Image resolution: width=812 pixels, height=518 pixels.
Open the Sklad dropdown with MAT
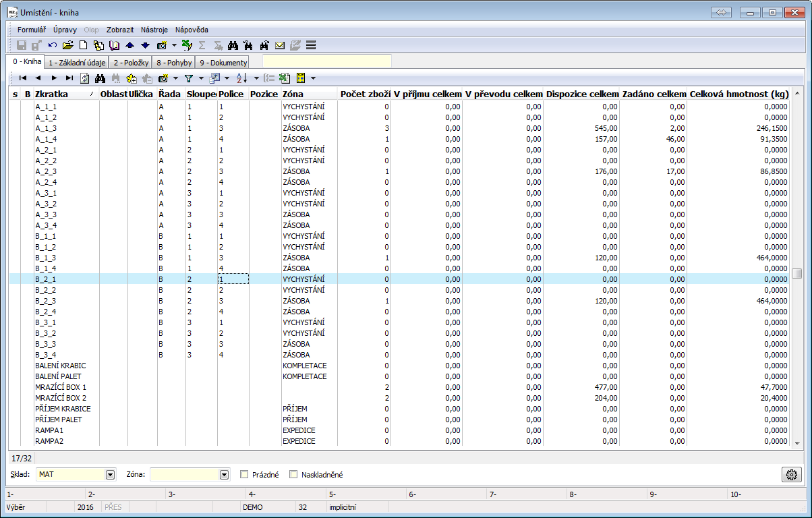click(x=111, y=474)
